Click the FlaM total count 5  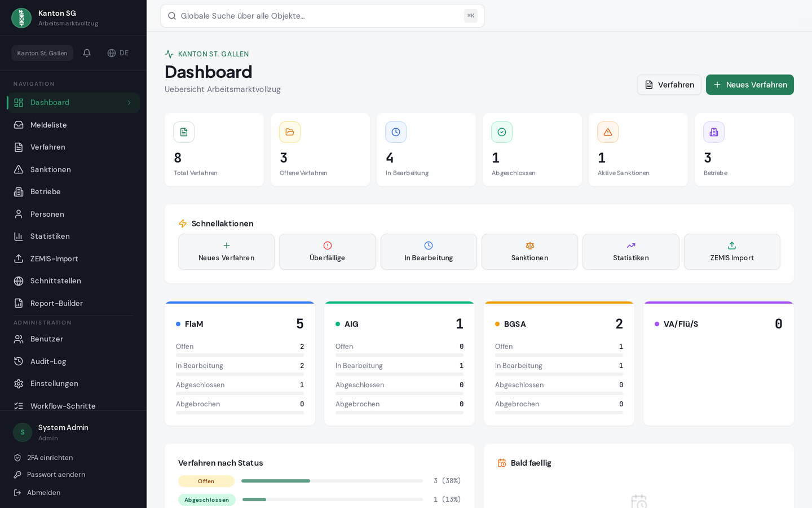(300, 324)
